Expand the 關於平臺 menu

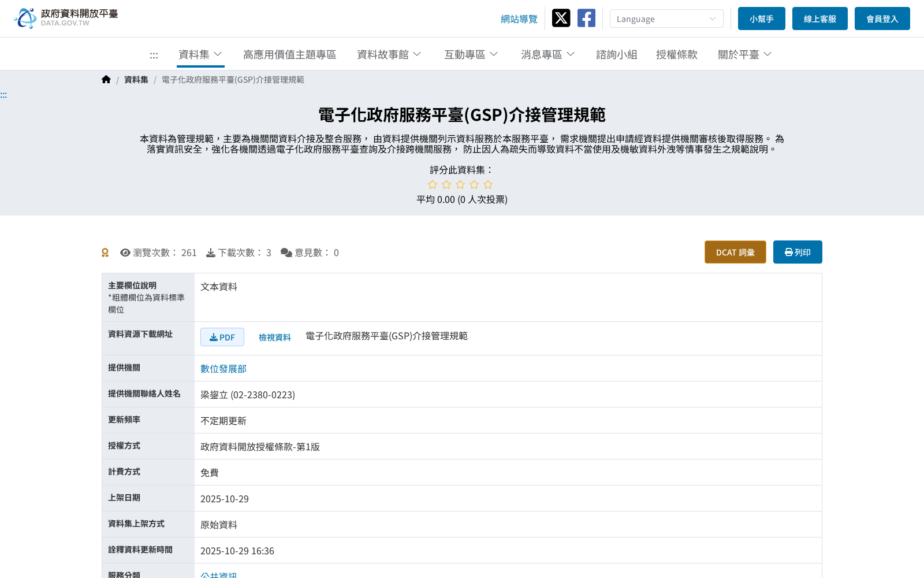[x=745, y=54]
